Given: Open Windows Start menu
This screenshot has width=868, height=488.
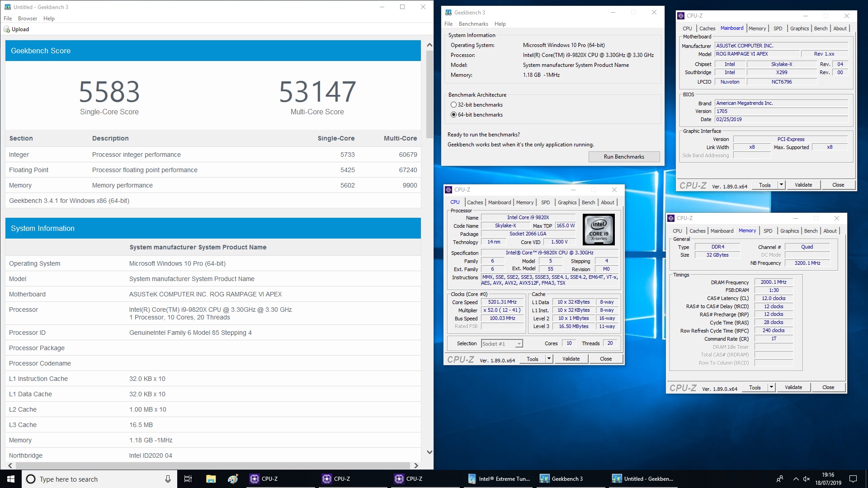Looking at the screenshot, I should [11, 479].
